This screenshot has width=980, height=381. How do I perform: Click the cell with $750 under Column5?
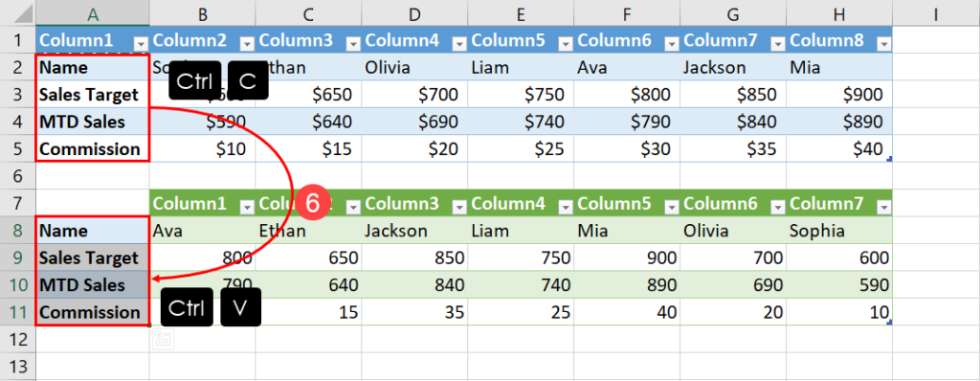[521, 94]
